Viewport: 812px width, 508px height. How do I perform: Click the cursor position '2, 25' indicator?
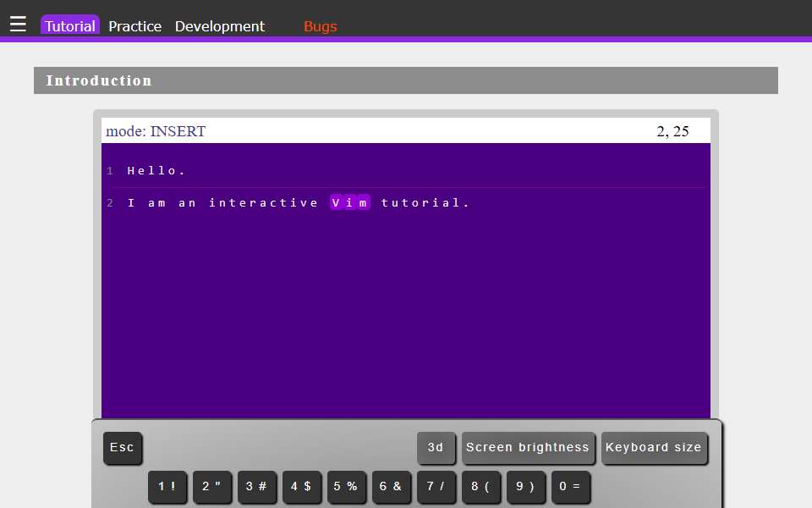click(672, 131)
